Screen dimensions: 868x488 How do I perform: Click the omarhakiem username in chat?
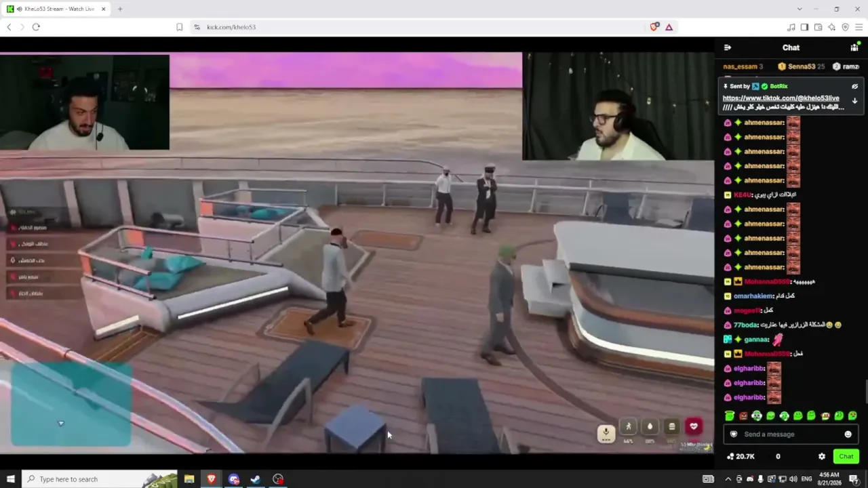[x=753, y=296]
